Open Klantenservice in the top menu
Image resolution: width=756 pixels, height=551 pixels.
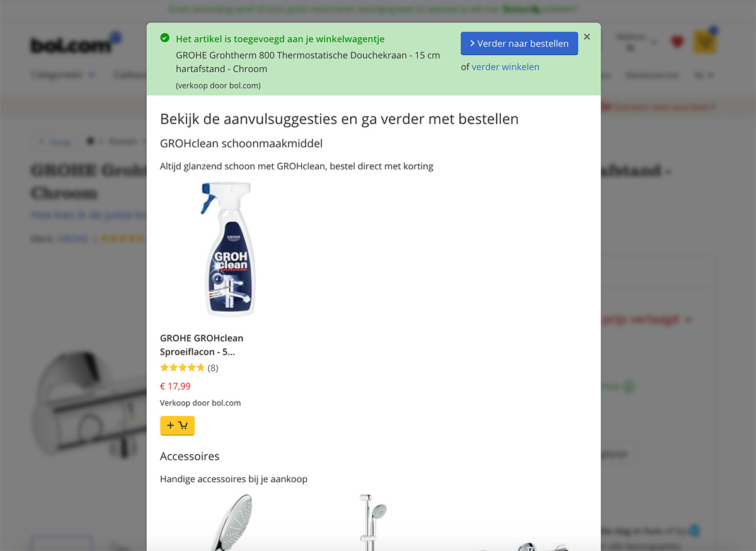(x=652, y=75)
